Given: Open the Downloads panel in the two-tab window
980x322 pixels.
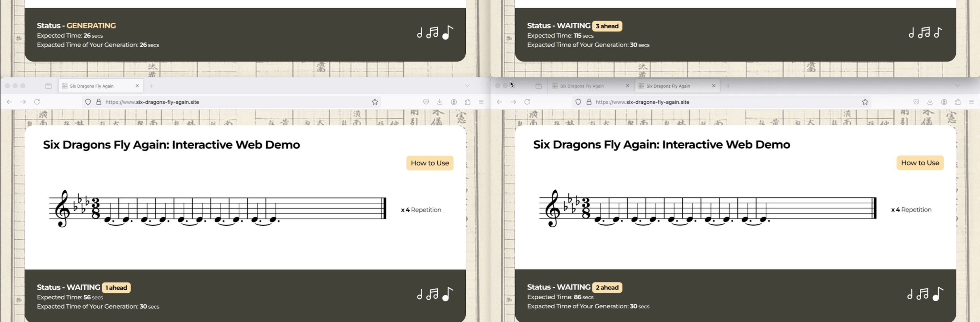Looking at the screenshot, I should tap(930, 102).
